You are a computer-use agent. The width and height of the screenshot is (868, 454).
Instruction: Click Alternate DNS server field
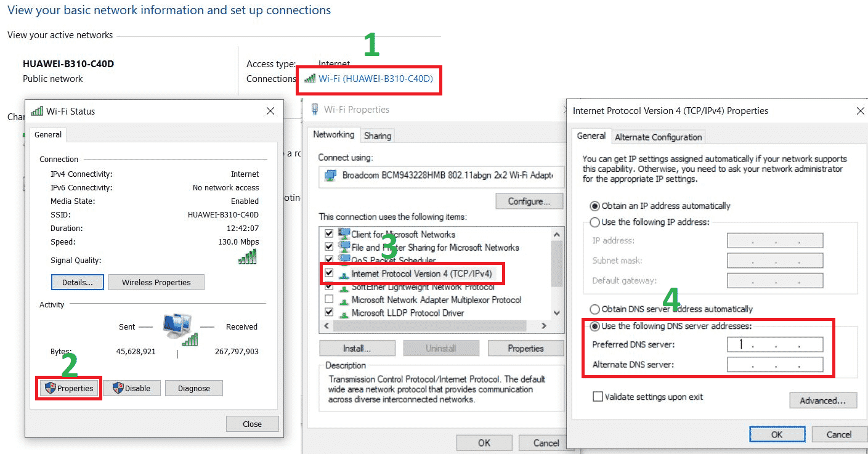[x=775, y=365]
